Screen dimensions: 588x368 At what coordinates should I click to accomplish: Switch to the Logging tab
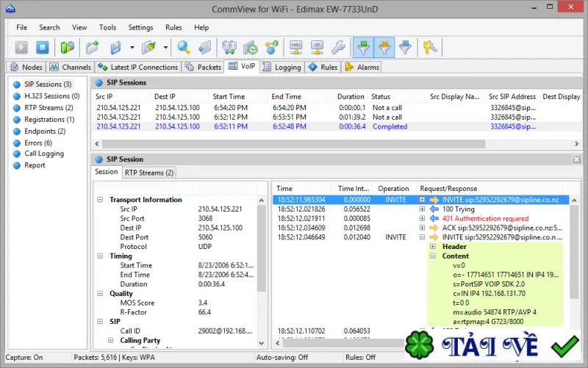pos(282,67)
